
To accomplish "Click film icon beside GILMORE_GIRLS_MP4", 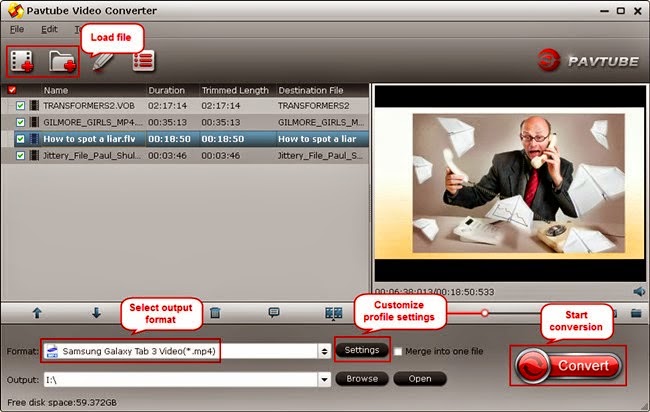I will (x=34, y=122).
